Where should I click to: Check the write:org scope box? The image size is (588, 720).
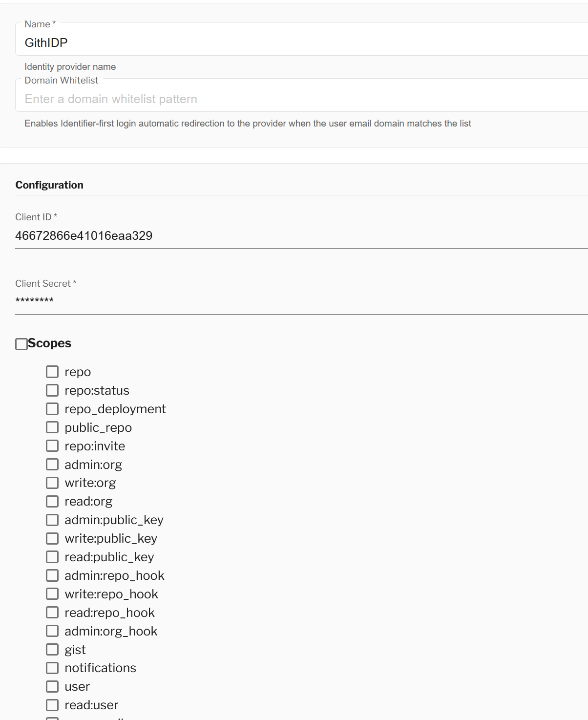coord(52,483)
